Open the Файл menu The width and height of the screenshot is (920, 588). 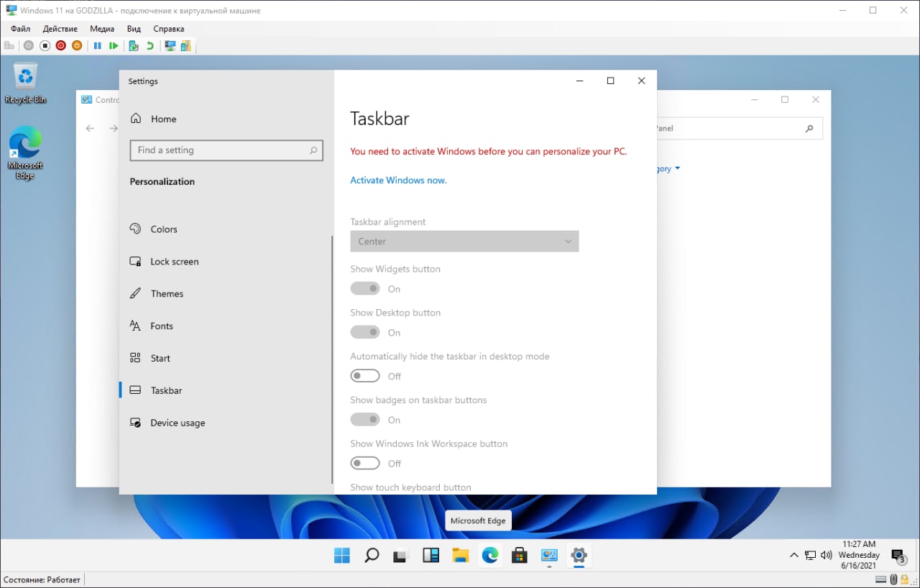(20, 29)
